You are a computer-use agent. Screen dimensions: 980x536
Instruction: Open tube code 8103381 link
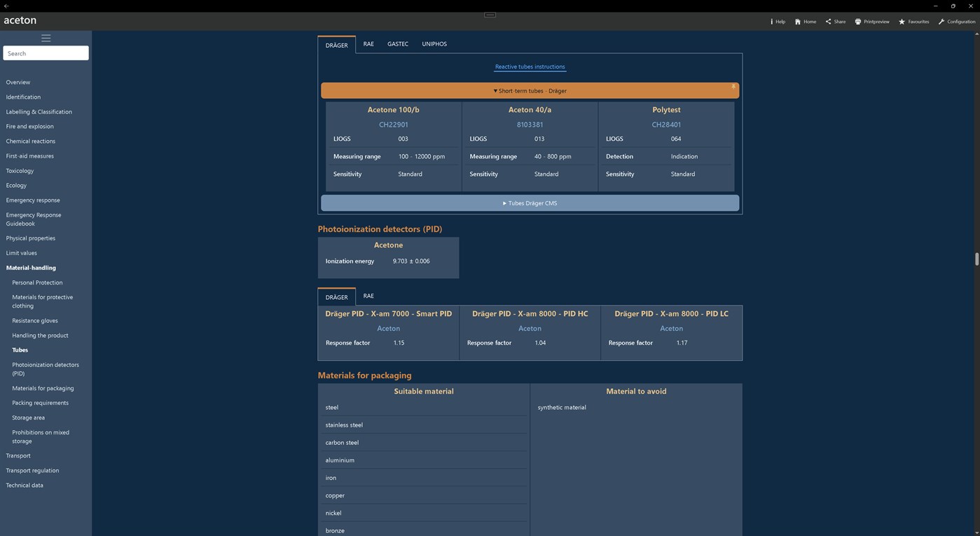[530, 125]
